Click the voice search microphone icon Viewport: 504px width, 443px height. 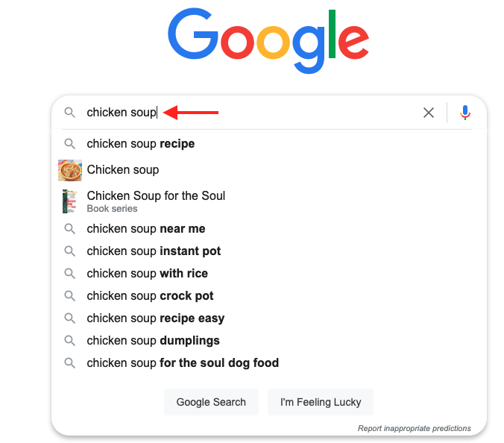[x=465, y=113]
